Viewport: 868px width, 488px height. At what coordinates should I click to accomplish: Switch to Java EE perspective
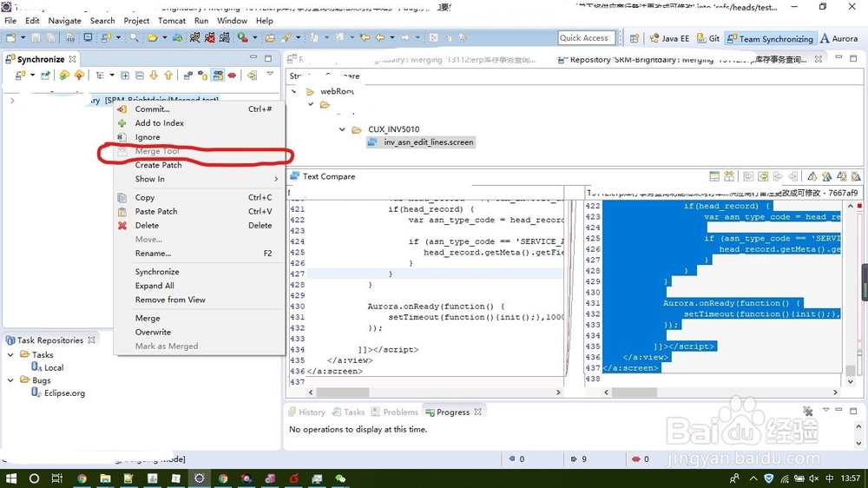pyautogui.click(x=669, y=38)
